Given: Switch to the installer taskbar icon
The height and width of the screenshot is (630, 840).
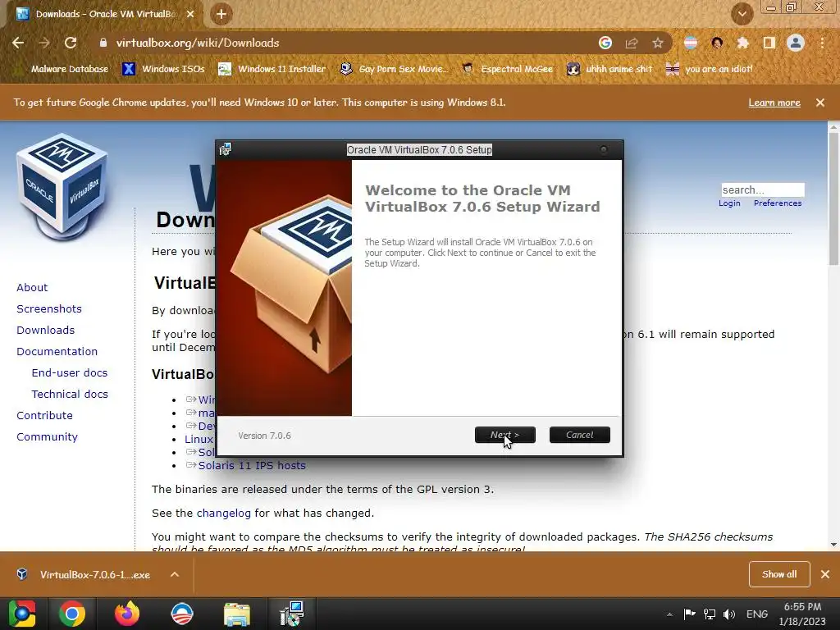Looking at the screenshot, I should coord(291,614).
